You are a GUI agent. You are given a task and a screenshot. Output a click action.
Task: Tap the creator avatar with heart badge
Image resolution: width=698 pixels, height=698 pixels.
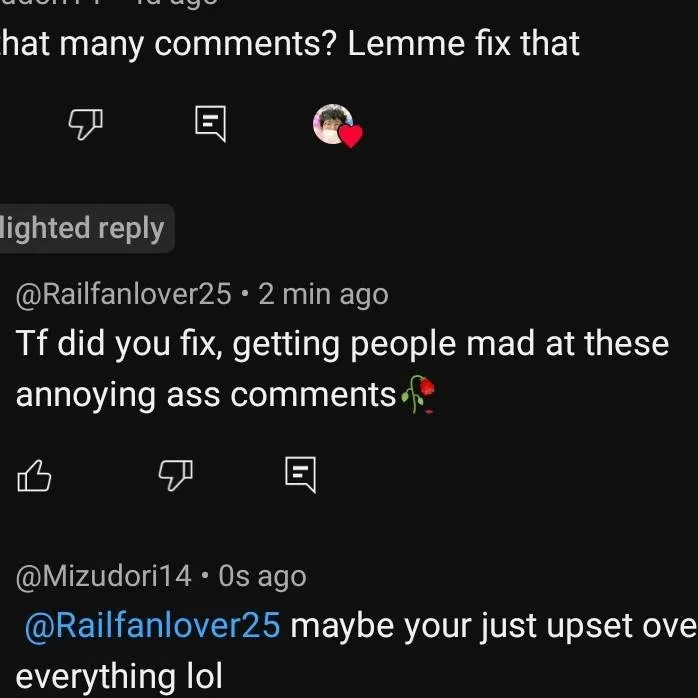coord(334,124)
